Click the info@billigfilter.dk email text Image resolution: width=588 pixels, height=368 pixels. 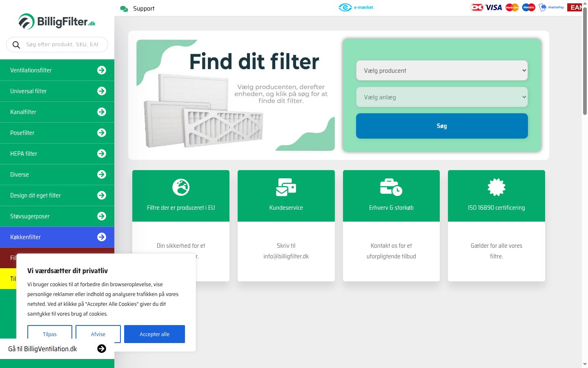286,256
